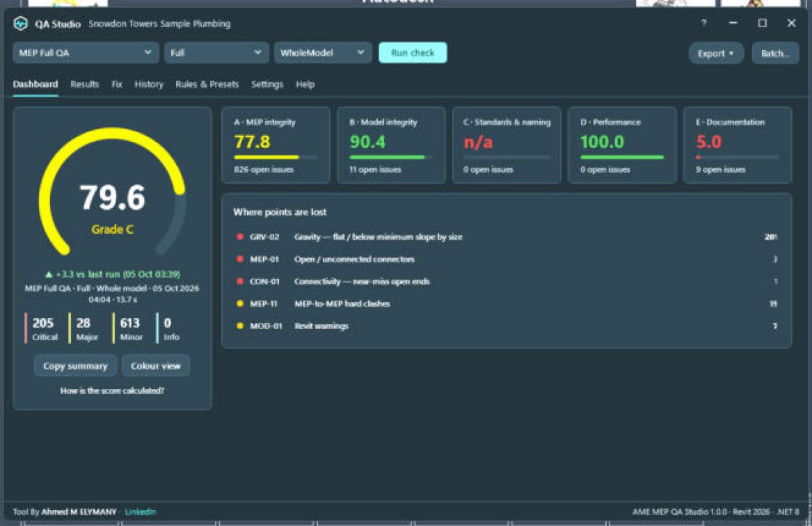
Task: Open 'How is the score calculated?' link
Action: (x=113, y=391)
